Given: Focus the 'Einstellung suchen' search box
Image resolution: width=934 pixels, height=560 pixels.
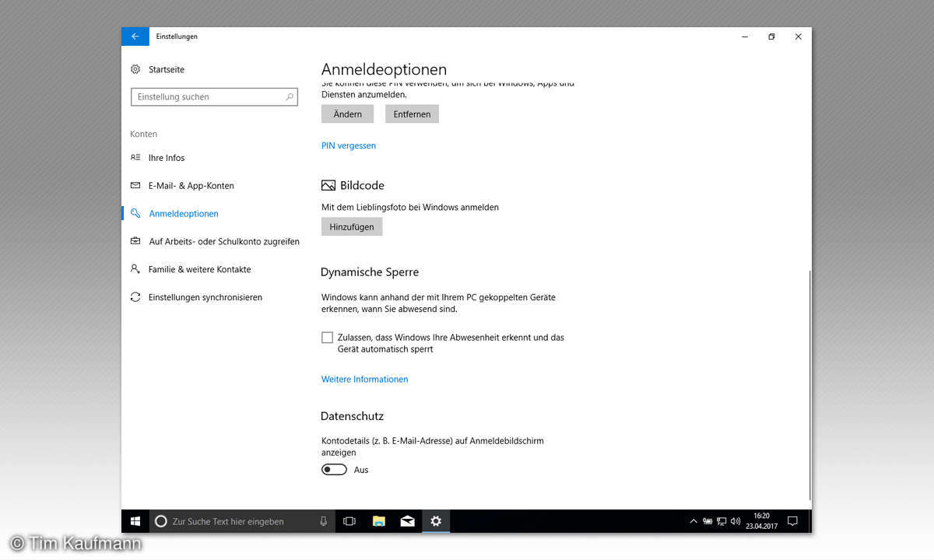Looking at the screenshot, I should 214,97.
